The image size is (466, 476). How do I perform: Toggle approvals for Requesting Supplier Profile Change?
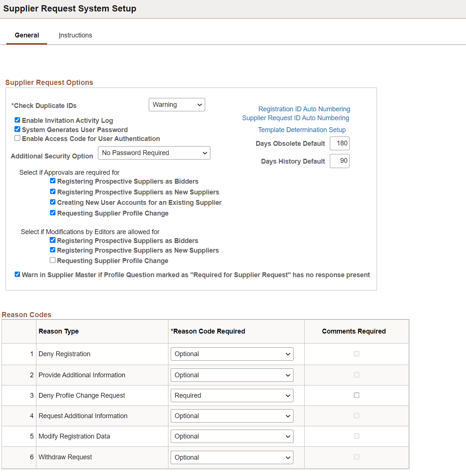[x=53, y=213]
